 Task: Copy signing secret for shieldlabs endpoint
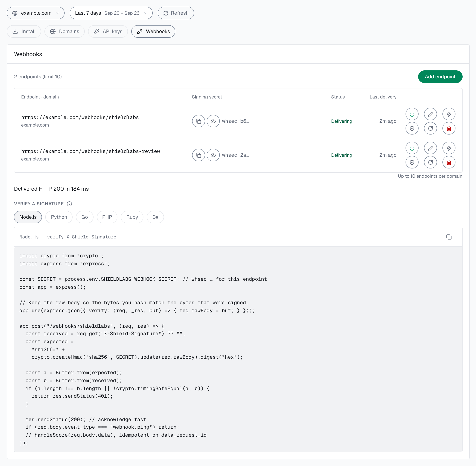point(198,121)
